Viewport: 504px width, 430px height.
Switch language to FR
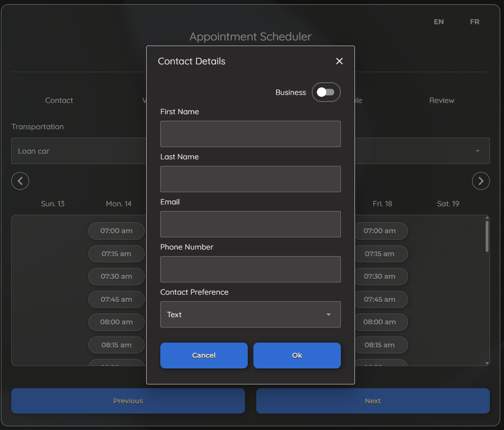pos(474,22)
